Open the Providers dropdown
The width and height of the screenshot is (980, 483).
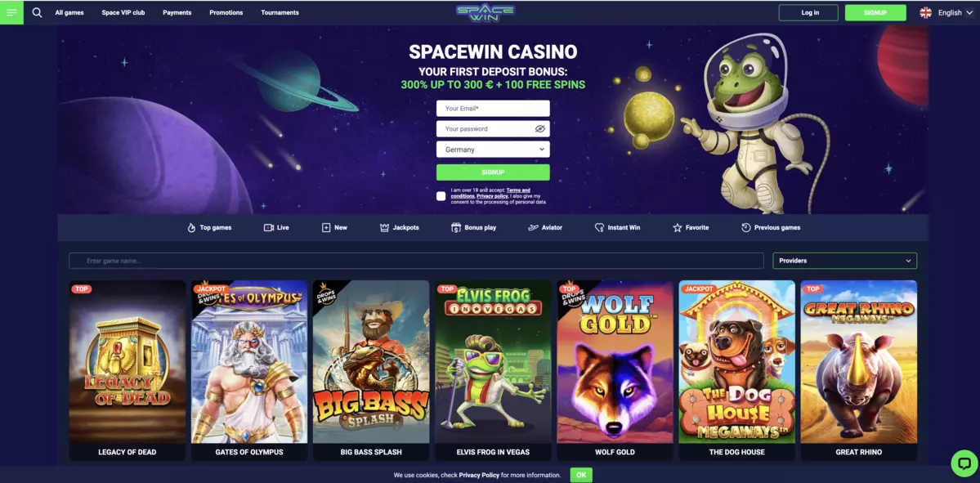pyautogui.click(x=845, y=261)
